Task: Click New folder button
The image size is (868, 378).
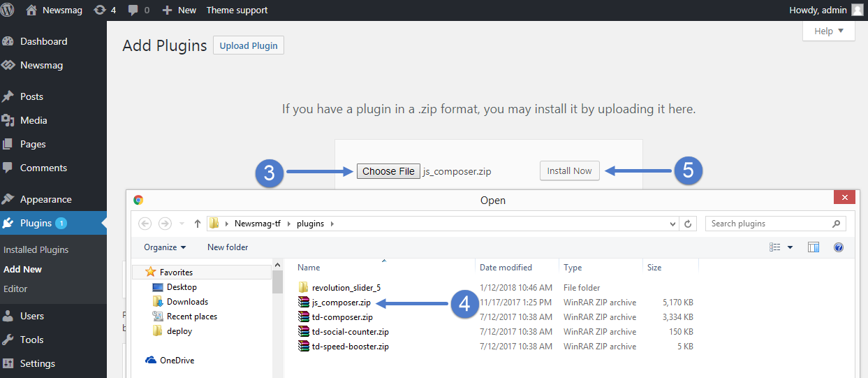Action: click(228, 247)
